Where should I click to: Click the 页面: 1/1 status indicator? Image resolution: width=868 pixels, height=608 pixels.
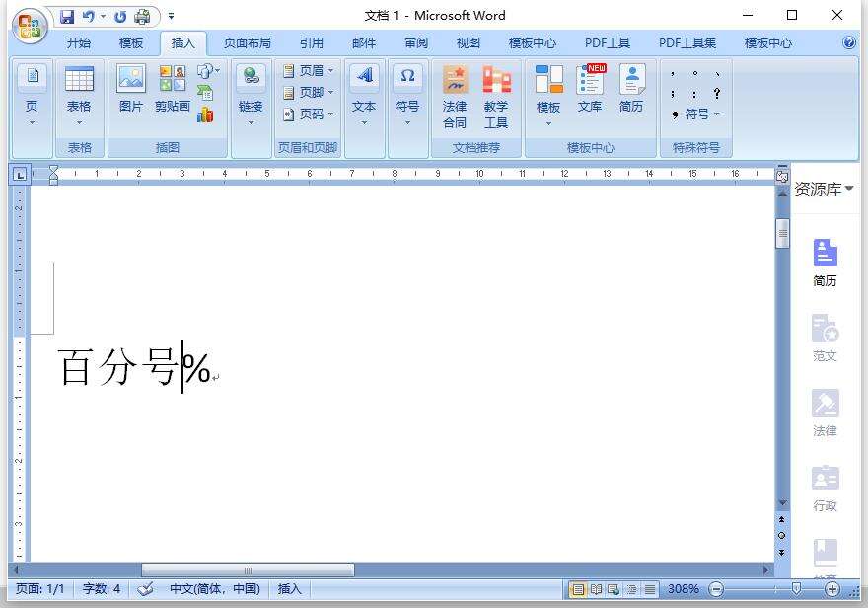pyautogui.click(x=39, y=589)
